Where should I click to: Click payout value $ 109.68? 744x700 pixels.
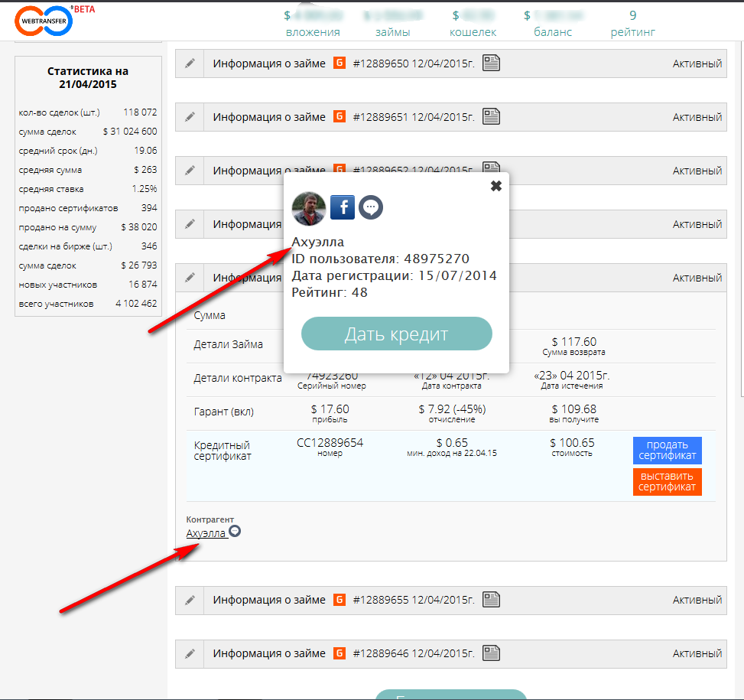(573, 409)
